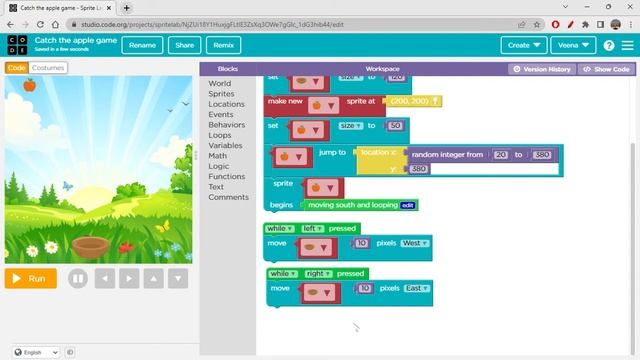Click the icon next to the language selector
This screenshot has width=640, height=360.
[70, 352]
